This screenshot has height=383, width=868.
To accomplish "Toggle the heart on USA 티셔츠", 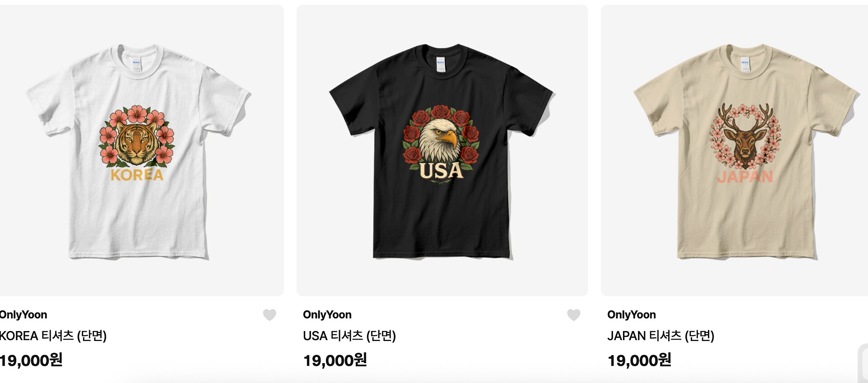I will [x=574, y=315].
